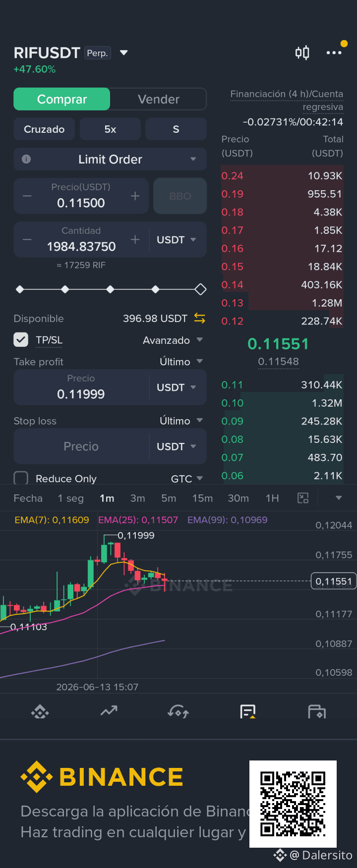Switch to the Vender side
The image size is (357, 868).
[x=159, y=99]
